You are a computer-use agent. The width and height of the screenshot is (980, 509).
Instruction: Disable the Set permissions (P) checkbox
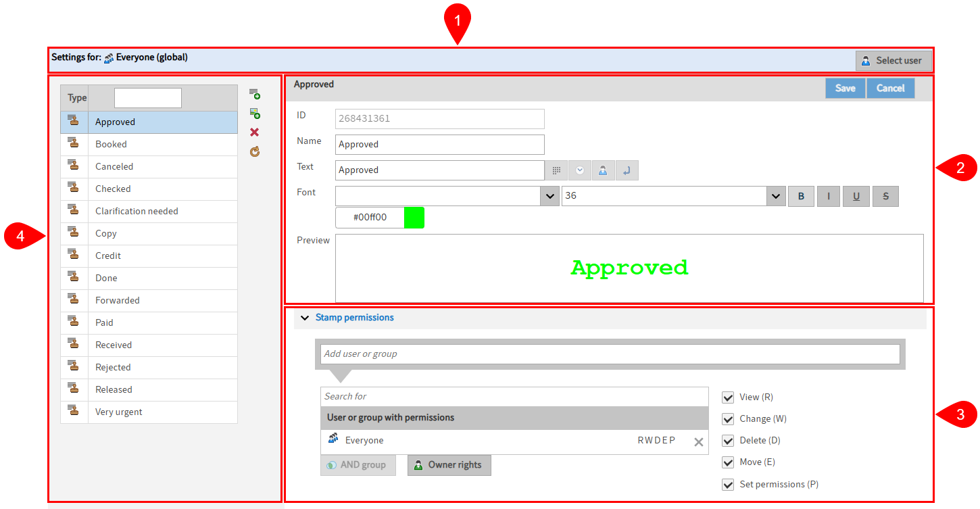tap(728, 485)
